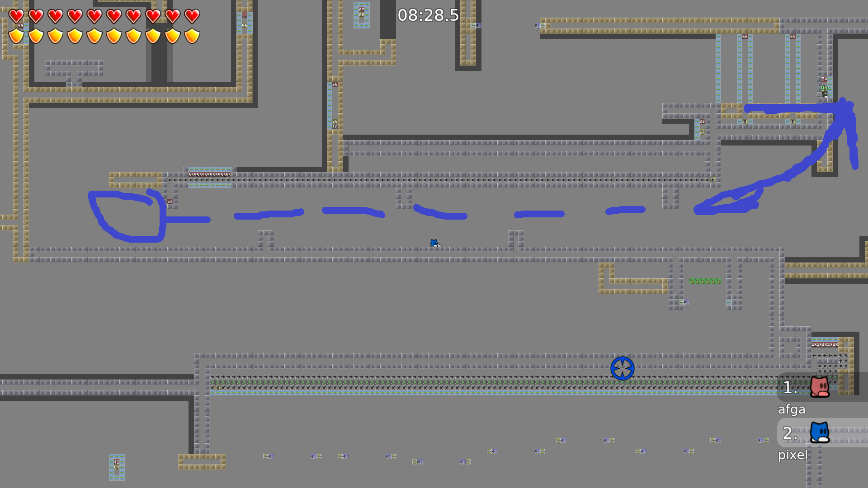Click the 5555555555 speedup tile label
The height and width of the screenshot is (488, 868).
click(x=209, y=175)
